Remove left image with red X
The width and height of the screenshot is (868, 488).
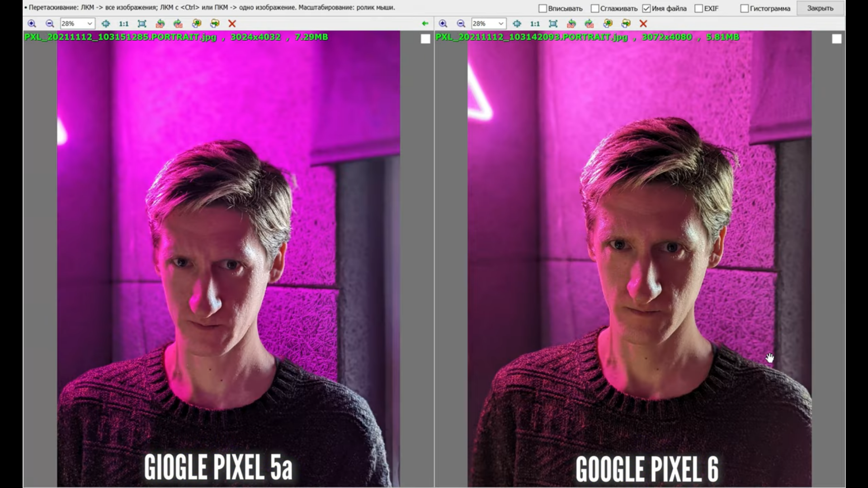(232, 23)
